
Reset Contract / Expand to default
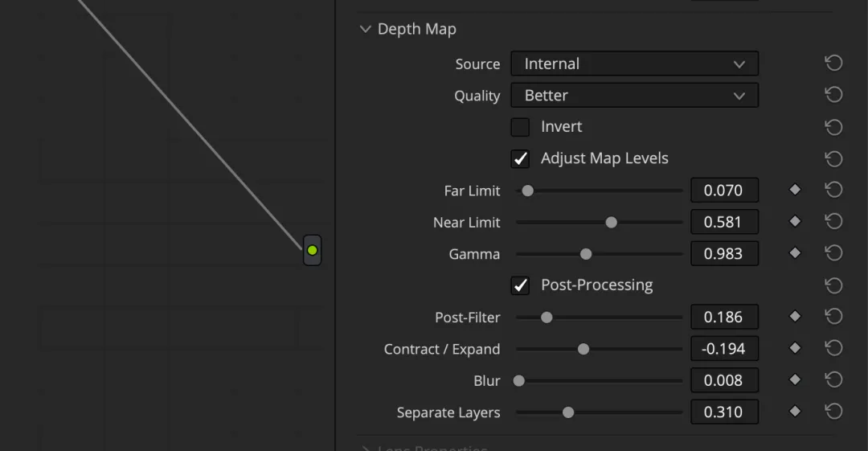[x=833, y=348]
